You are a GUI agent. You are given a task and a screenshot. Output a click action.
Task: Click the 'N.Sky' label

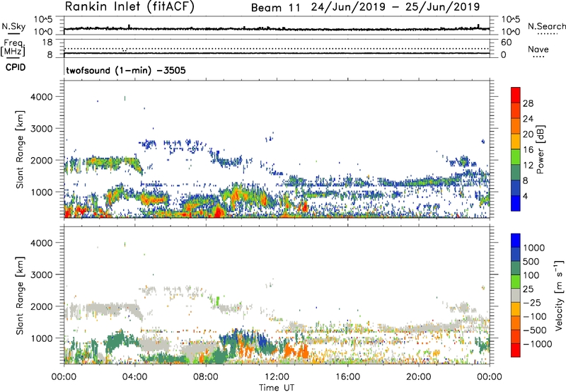point(13,27)
